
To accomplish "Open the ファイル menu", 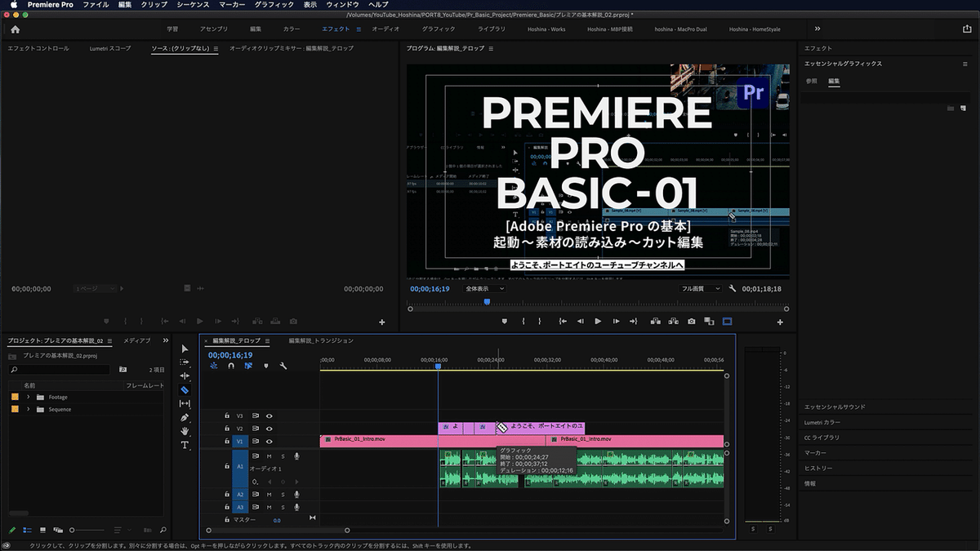I will tap(96, 5).
